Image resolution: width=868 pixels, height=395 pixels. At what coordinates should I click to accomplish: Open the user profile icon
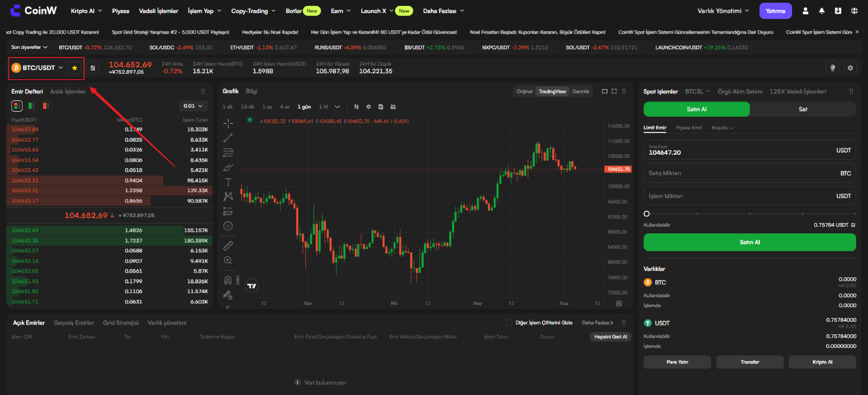tap(806, 11)
